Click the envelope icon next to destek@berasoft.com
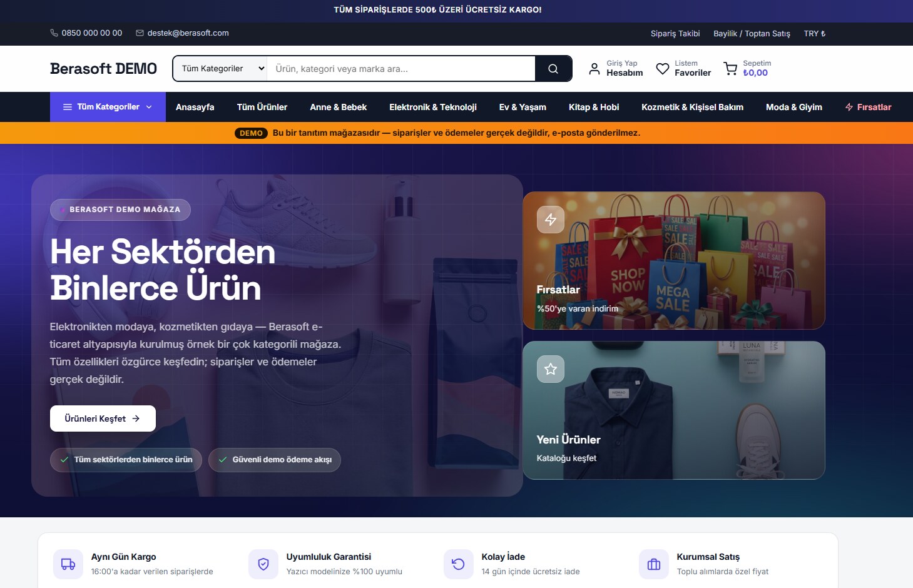Screen dimensions: 913x588 tap(140, 33)
